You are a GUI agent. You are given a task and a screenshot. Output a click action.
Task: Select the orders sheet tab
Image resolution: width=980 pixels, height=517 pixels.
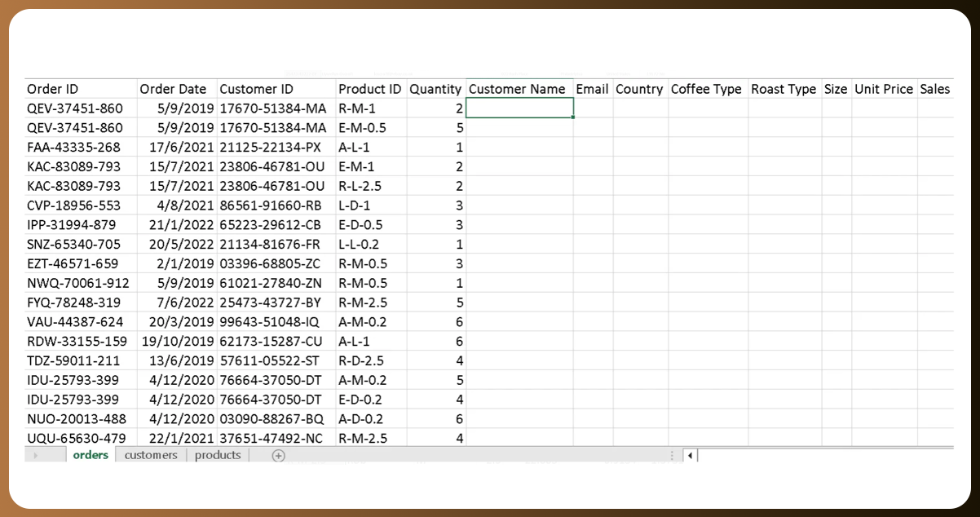coord(90,455)
